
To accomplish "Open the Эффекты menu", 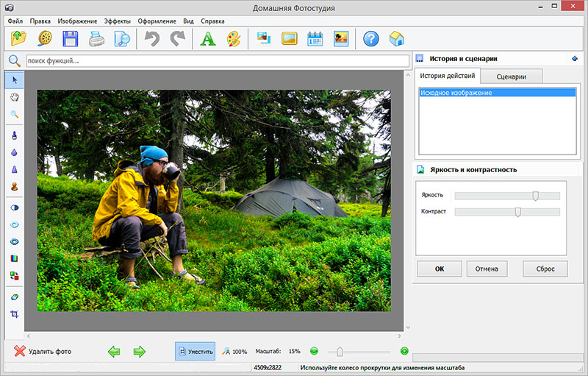I will point(118,21).
